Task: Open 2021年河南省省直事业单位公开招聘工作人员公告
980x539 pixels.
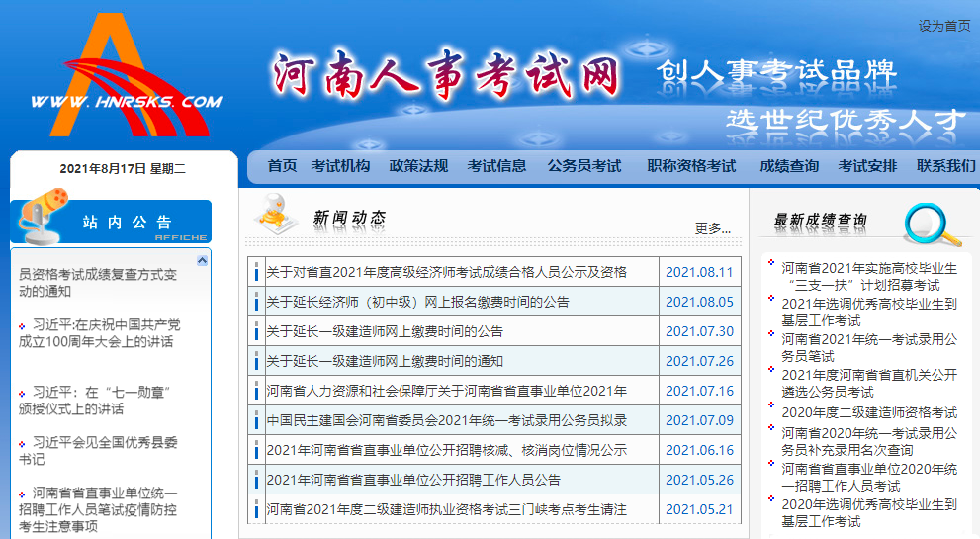Action: tap(413, 481)
